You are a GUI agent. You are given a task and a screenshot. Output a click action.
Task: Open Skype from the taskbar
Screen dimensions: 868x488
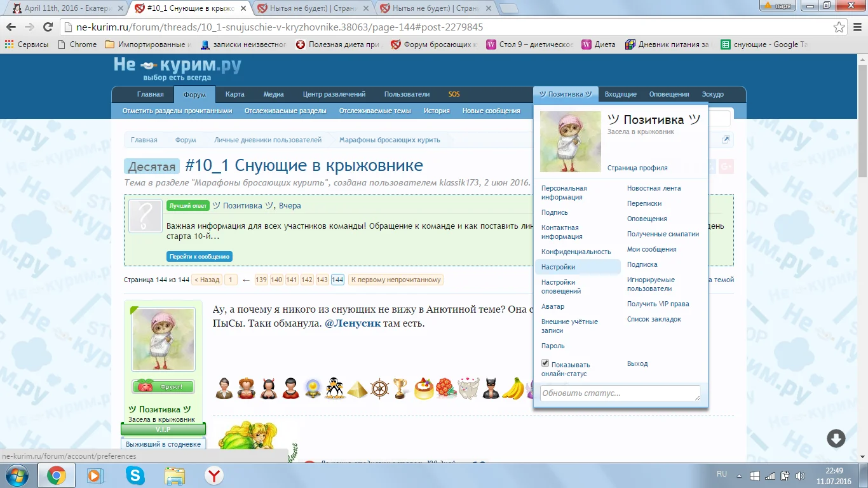point(135,475)
